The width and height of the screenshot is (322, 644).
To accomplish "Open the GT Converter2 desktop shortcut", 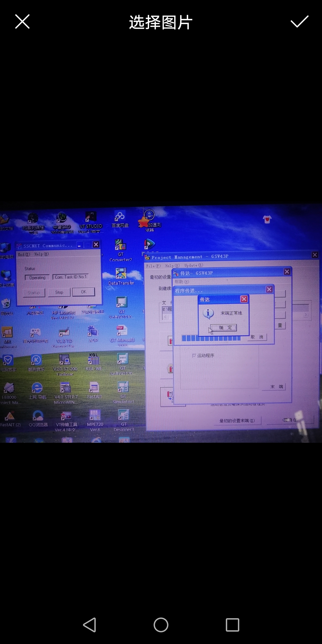I will tap(120, 246).
